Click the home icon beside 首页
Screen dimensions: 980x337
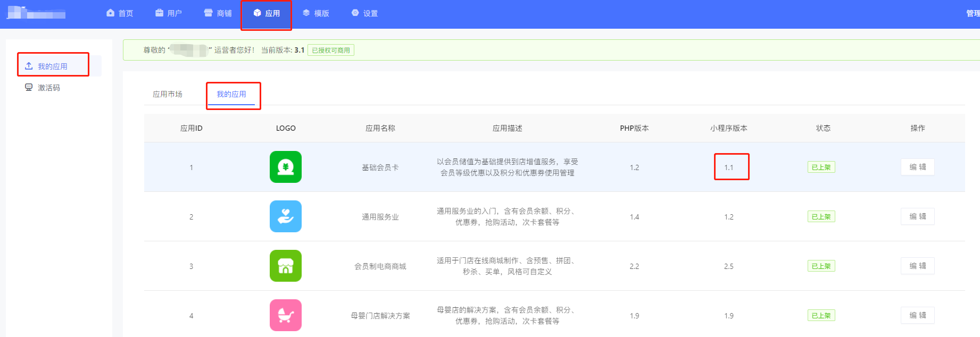(110, 13)
